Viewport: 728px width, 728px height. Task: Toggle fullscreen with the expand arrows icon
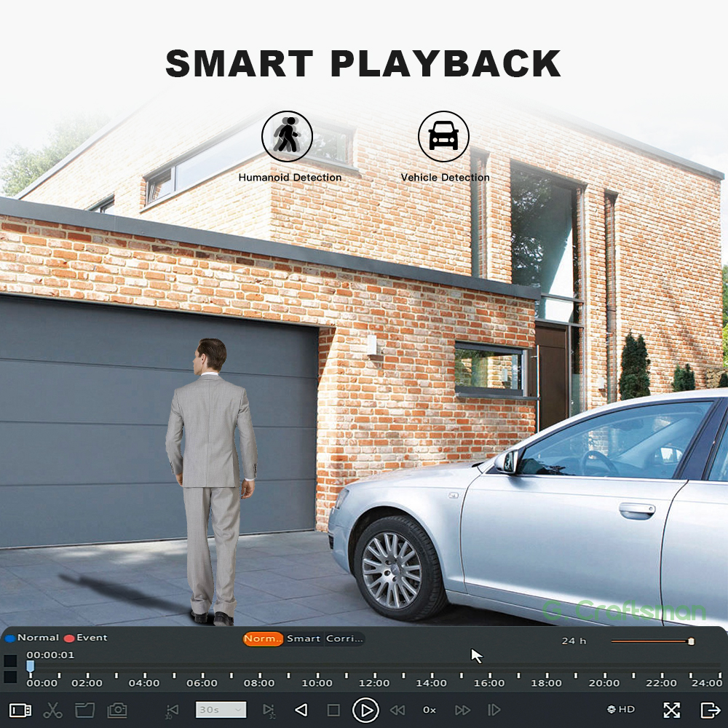click(x=671, y=710)
